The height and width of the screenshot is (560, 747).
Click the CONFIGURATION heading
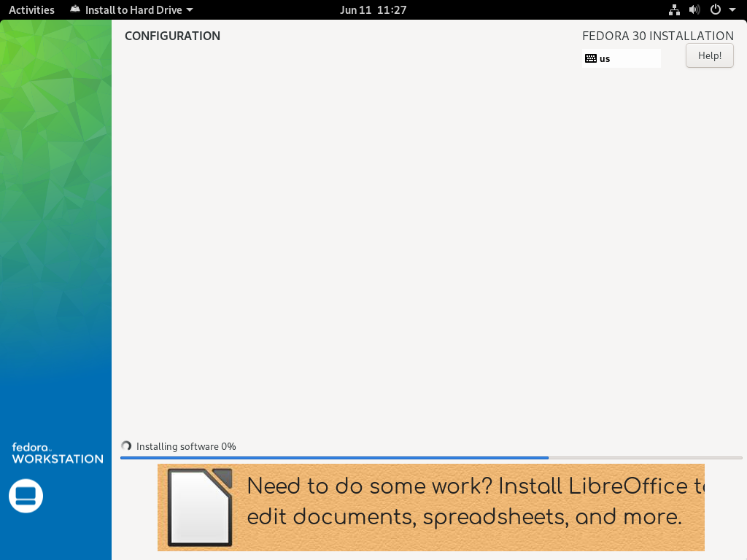[172, 36]
